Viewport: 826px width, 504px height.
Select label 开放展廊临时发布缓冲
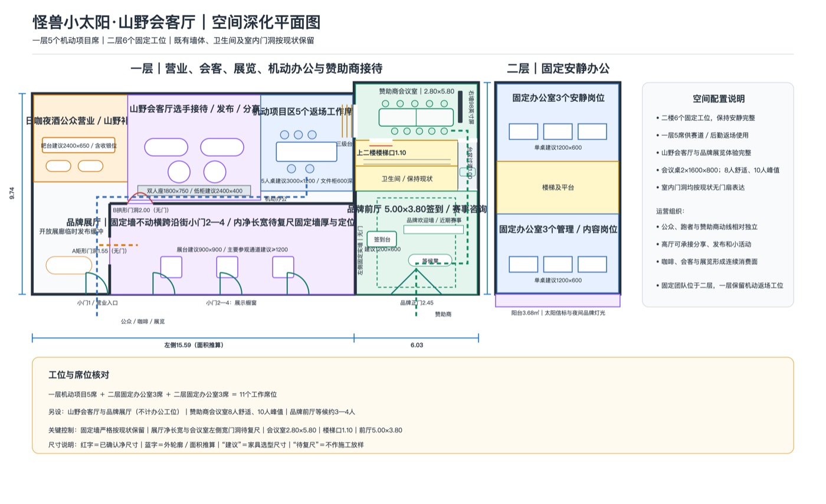coord(71,232)
